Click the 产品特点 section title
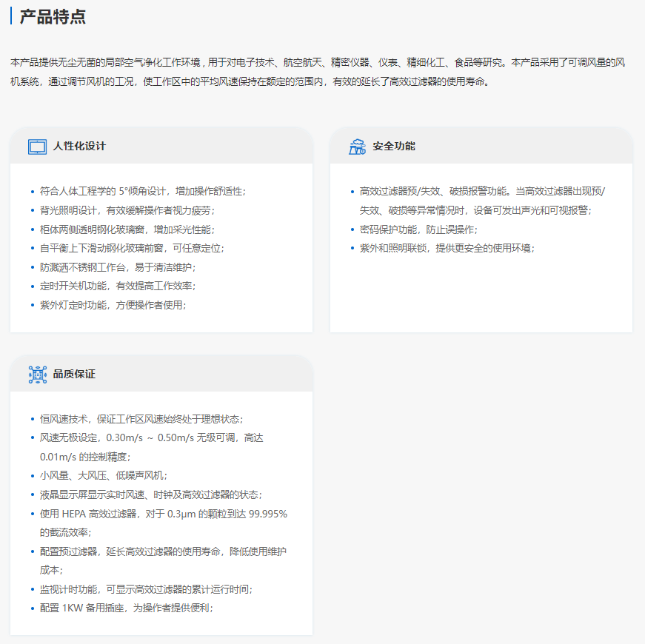 [52, 16]
